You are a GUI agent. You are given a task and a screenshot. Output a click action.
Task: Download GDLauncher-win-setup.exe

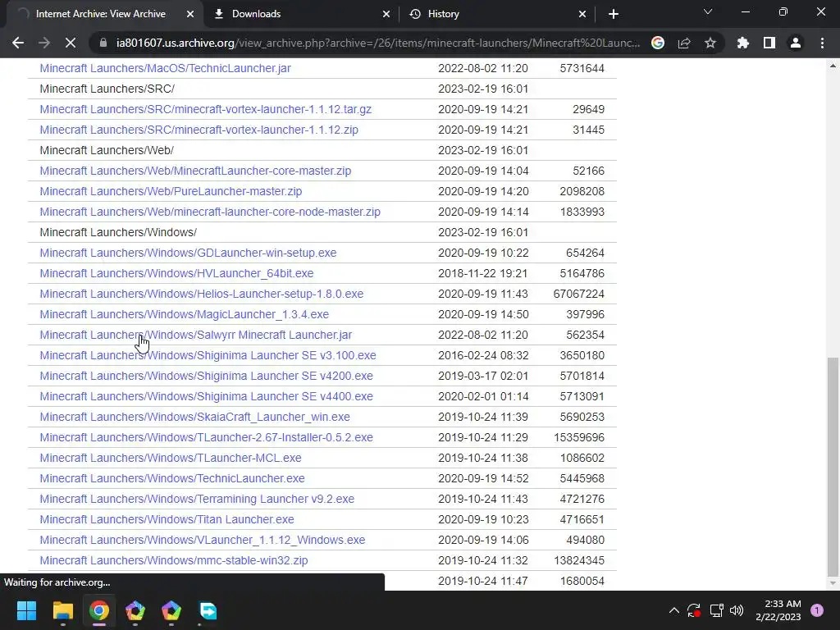click(x=188, y=253)
